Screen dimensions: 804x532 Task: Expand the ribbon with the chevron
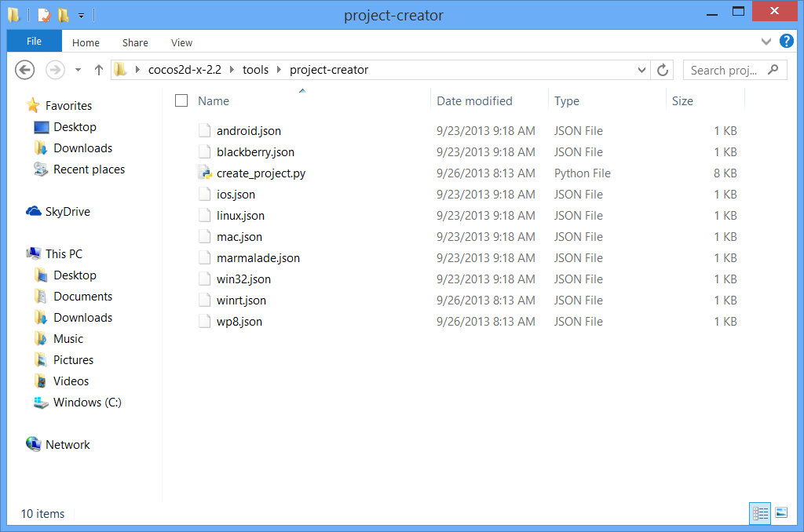pos(766,42)
